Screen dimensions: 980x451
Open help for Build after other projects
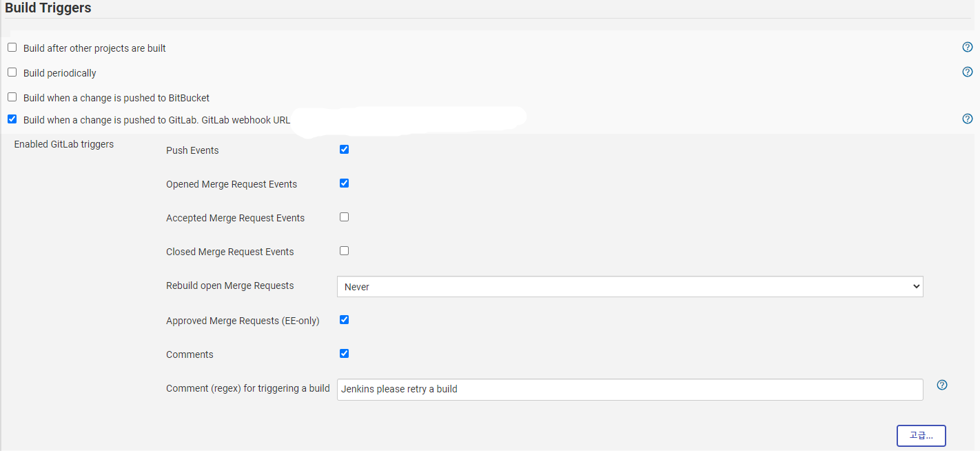968,47
